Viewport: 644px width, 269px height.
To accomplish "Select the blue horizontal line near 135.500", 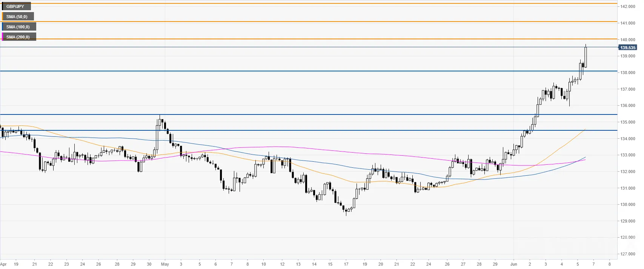I will coord(309,114).
